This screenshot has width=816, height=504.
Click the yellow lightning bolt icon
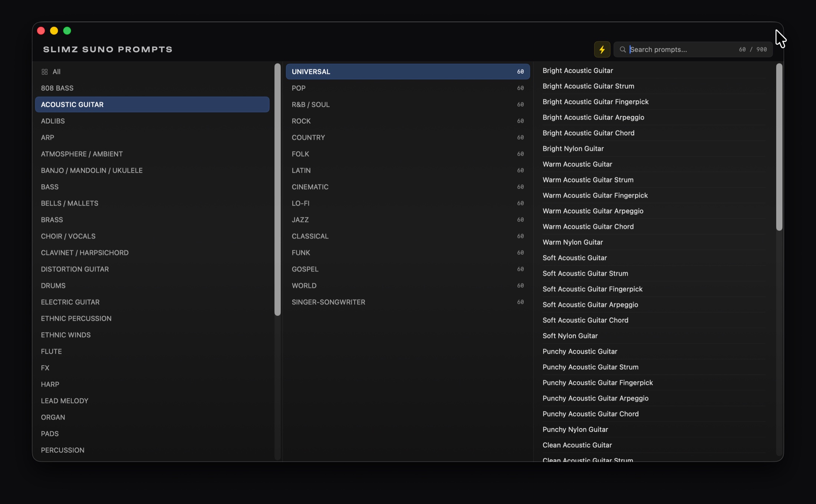(602, 49)
